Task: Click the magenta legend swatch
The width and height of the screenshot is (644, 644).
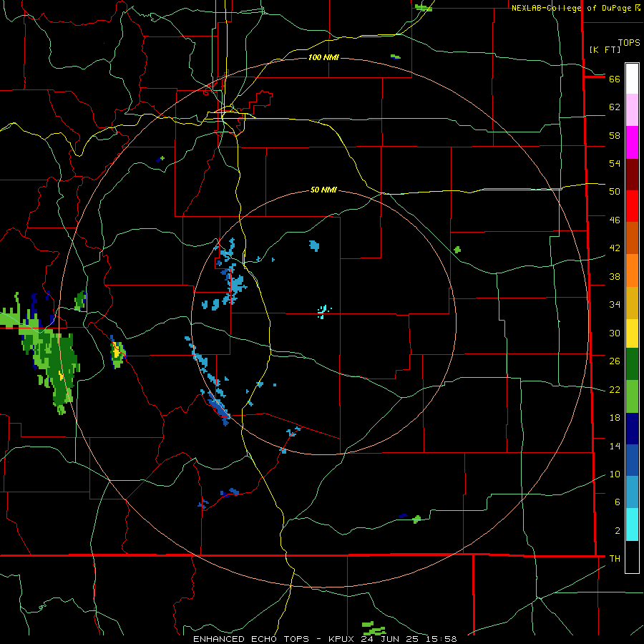Action: point(632,142)
